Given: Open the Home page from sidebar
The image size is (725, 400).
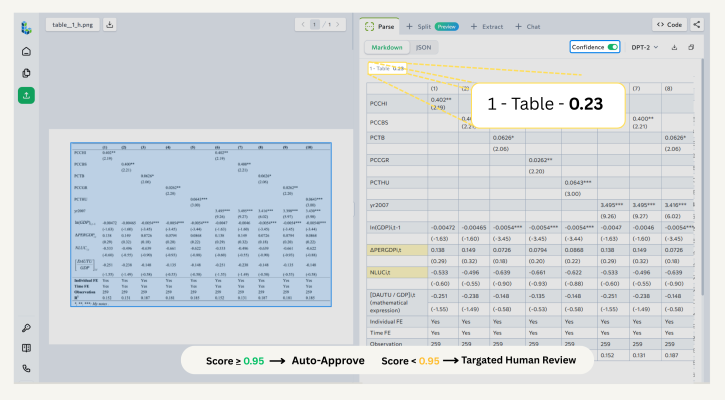Looking at the screenshot, I should [x=26, y=51].
